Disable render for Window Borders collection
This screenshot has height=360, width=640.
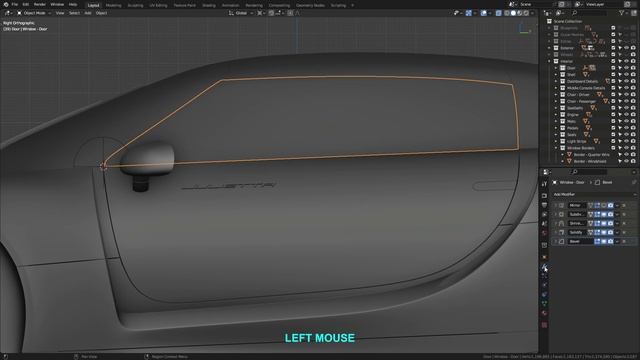coord(633,148)
